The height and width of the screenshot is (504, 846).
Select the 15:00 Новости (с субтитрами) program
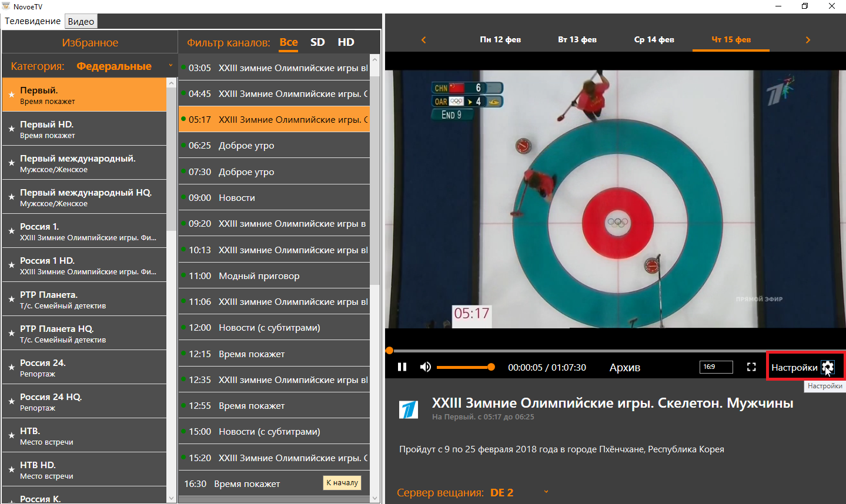(274, 431)
